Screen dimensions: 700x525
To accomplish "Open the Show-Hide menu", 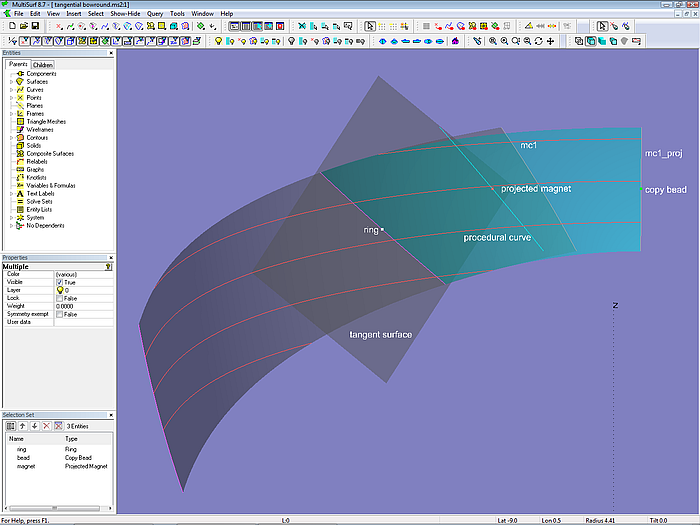I will pos(125,14).
